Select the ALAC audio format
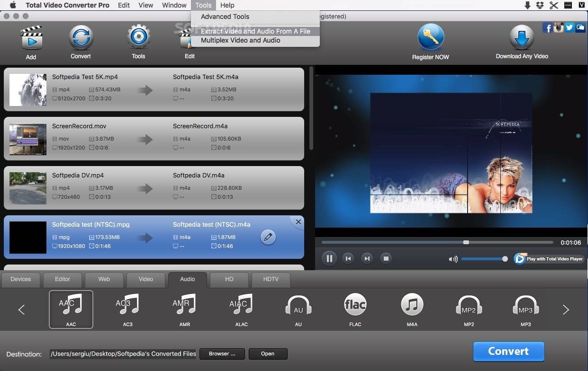The image size is (588, 371). tap(242, 309)
